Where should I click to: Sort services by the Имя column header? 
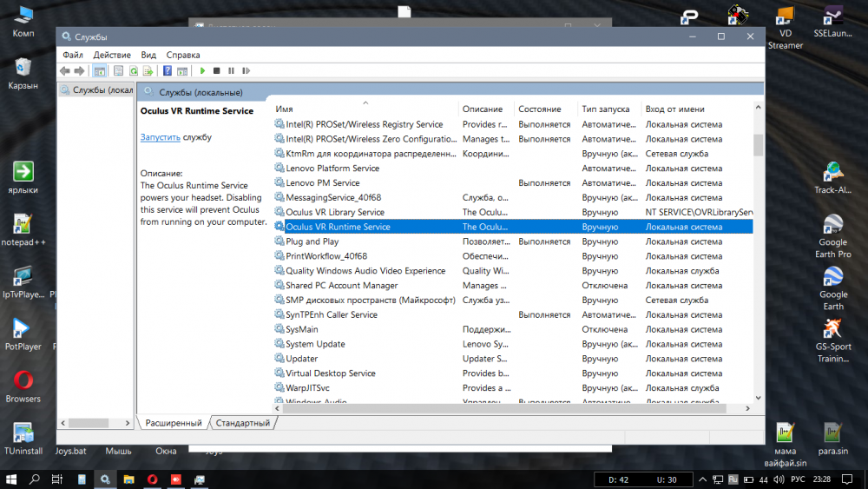tap(285, 109)
